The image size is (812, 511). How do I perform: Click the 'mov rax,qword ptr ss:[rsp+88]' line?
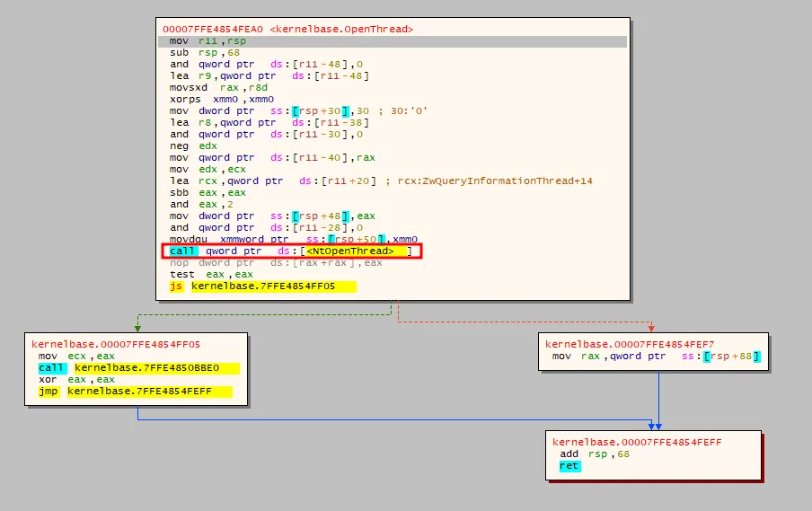(656, 357)
